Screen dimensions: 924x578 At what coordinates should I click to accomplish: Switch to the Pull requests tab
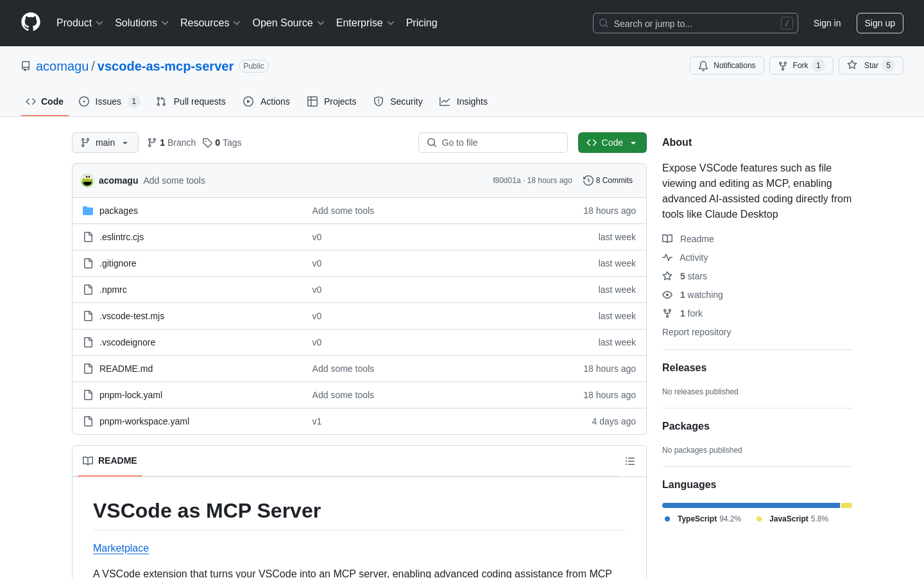pyautogui.click(x=191, y=101)
